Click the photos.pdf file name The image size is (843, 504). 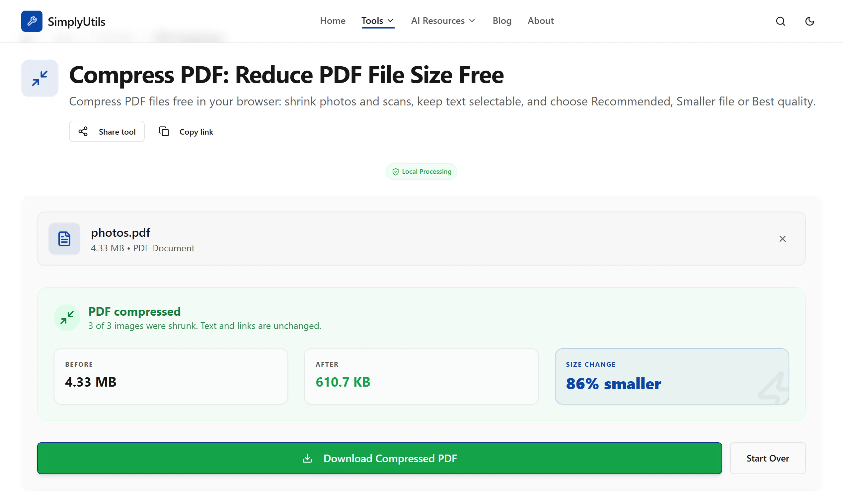[120, 233]
